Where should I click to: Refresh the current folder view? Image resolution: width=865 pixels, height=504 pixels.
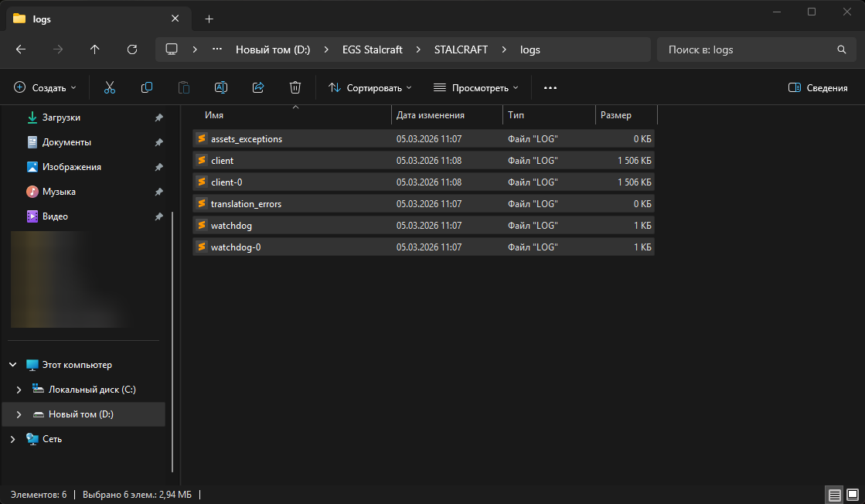tap(132, 49)
